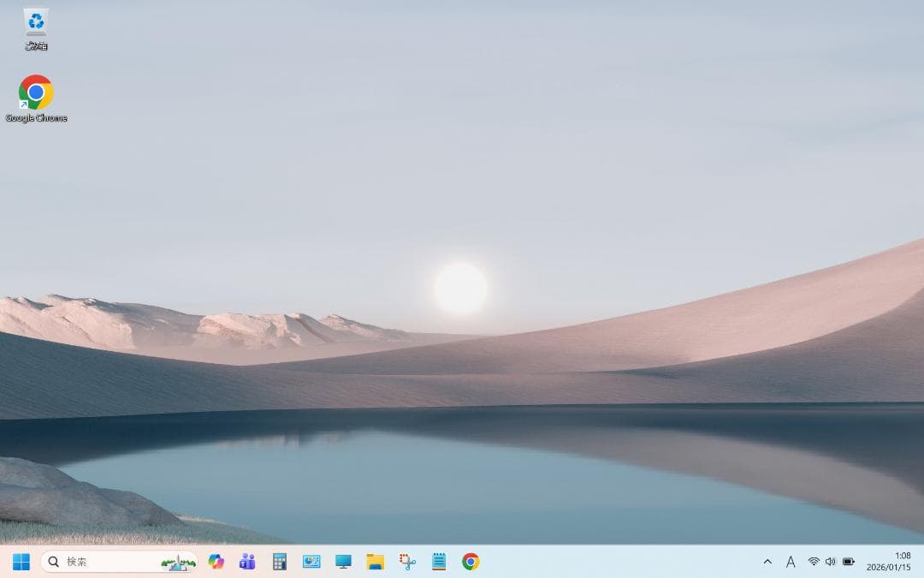Viewport: 924px width, 578px height.
Task: Click the taskbar search box
Action: click(103, 562)
